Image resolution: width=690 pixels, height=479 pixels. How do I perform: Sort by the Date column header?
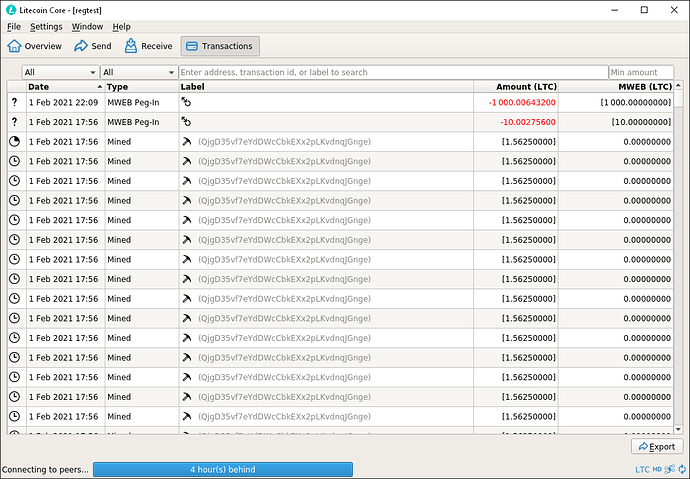[x=66, y=87]
